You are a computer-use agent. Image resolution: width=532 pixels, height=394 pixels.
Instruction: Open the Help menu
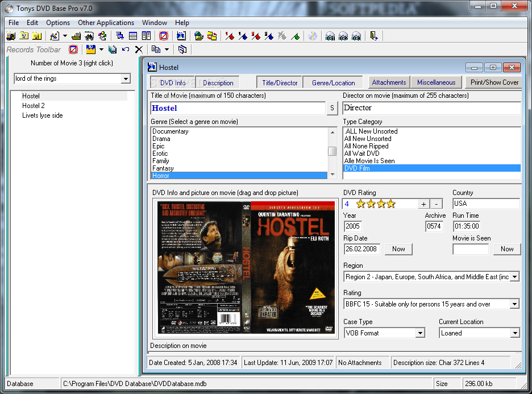tap(182, 23)
